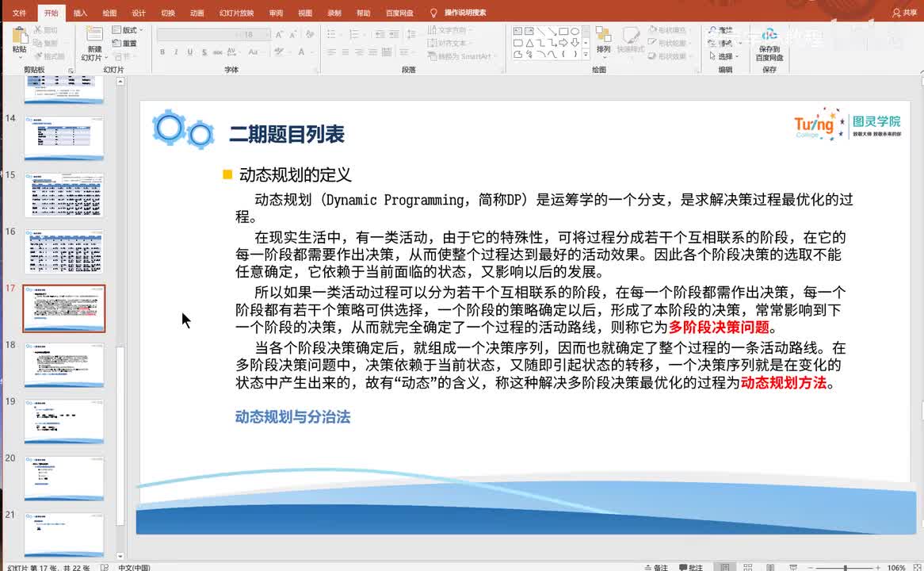Open the font name combo box
Image resolution: width=924 pixels, height=571 pixels.
tap(199, 35)
